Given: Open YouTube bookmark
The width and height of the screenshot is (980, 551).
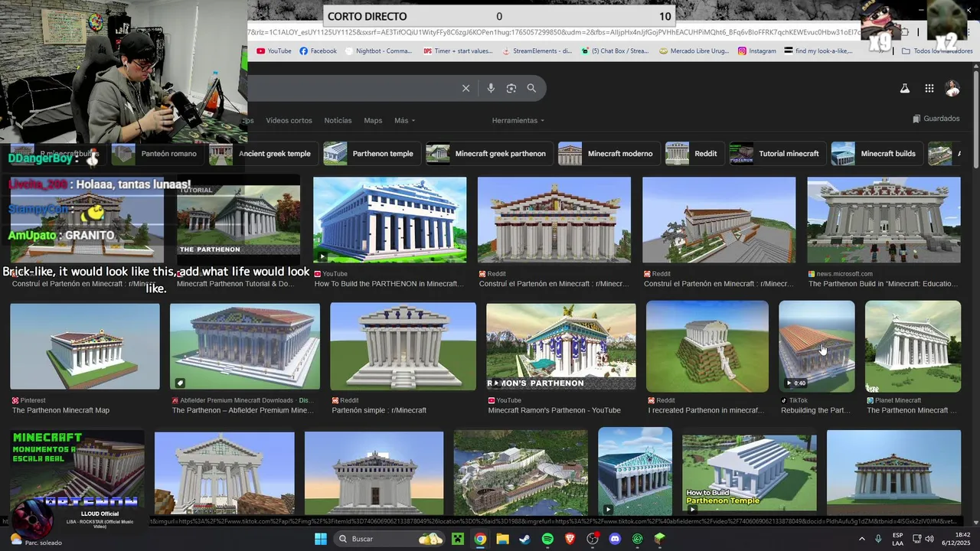Looking at the screenshot, I should pyautogui.click(x=273, y=51).
